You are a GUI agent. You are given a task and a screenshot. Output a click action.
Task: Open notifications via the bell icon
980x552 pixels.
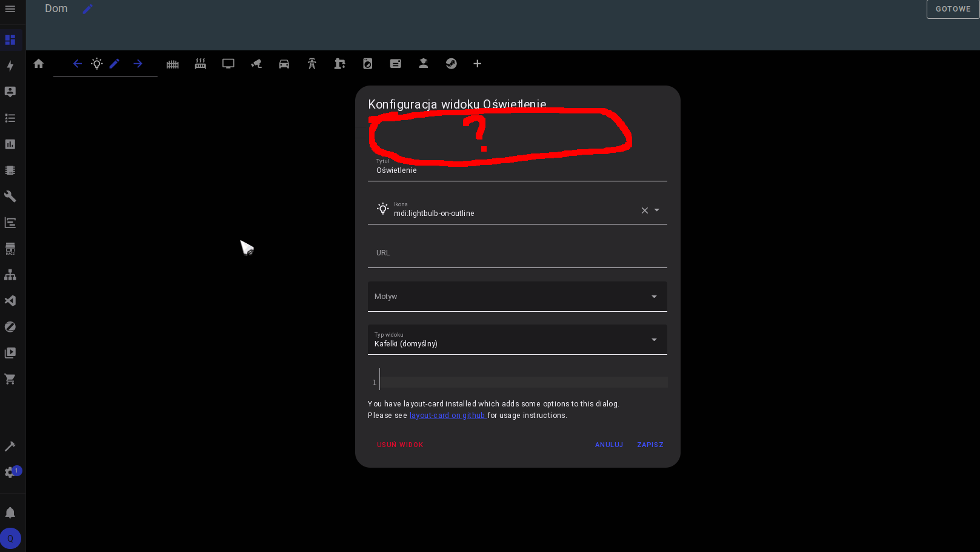point(10,513)
